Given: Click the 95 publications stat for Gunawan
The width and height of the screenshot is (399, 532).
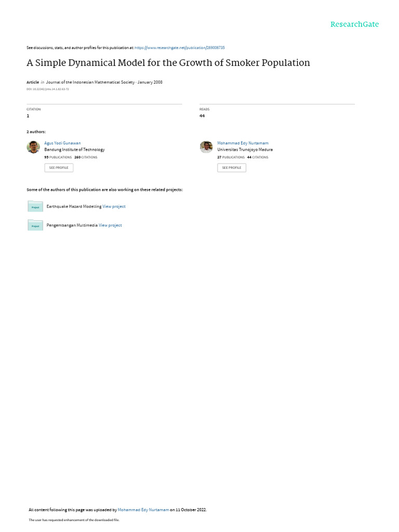Looking at the screenshot, I should click(x=58, y=157).
